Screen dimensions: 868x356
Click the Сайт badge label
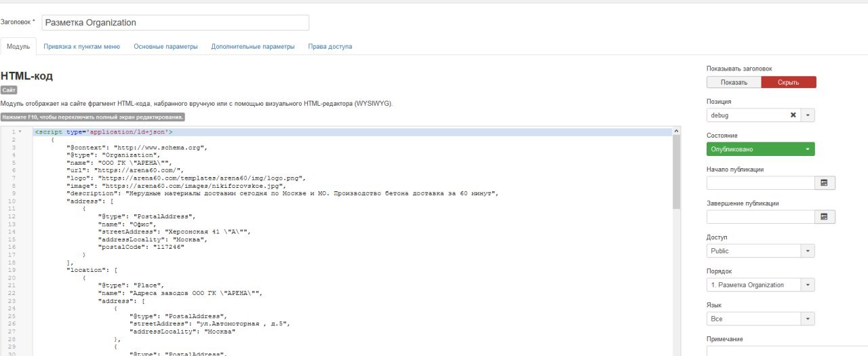coord(9,90)
